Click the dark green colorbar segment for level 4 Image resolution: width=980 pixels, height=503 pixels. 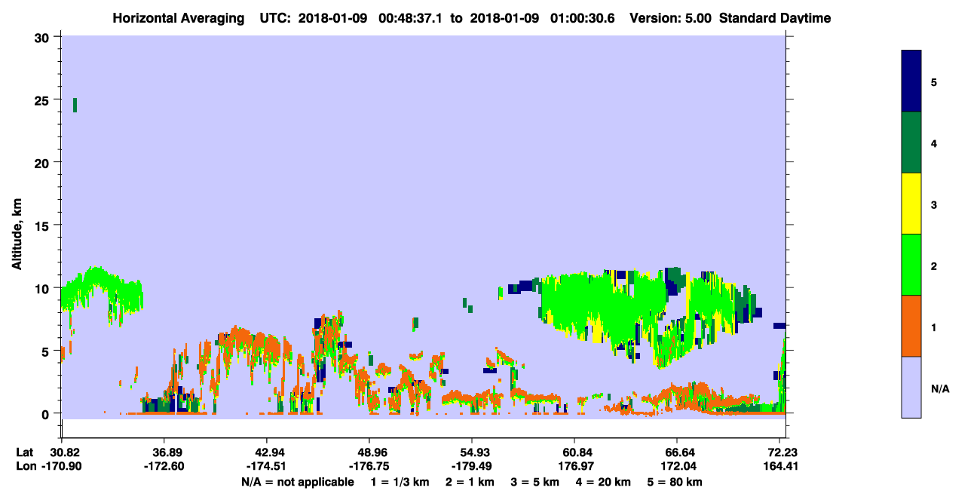(x=911, y=143)
